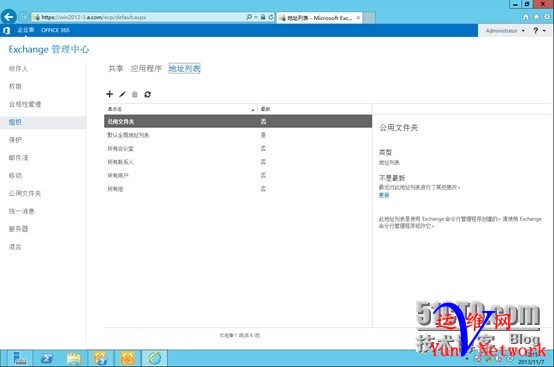This screenshot has width=554, height=367.
Task: Show hidden tray icons arrow
Action: tap(467, 359)
